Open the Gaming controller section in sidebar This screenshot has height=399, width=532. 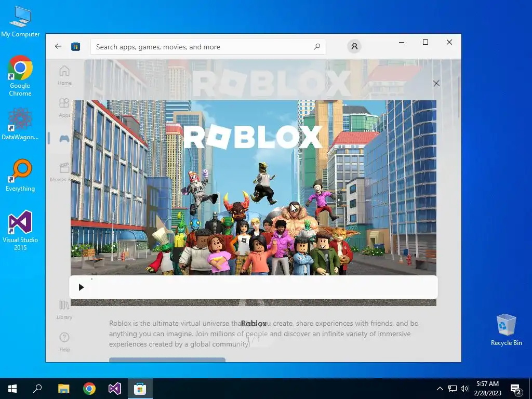coord(64,138)
